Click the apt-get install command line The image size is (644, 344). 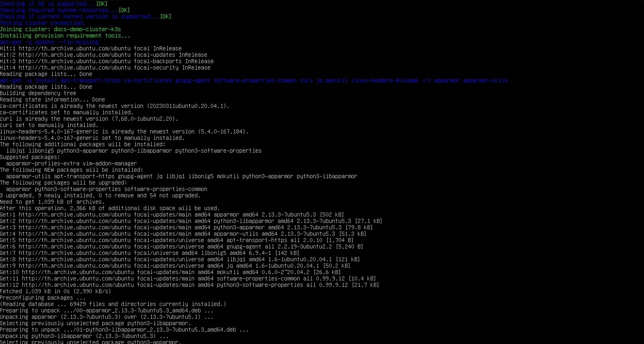[254, 80]
